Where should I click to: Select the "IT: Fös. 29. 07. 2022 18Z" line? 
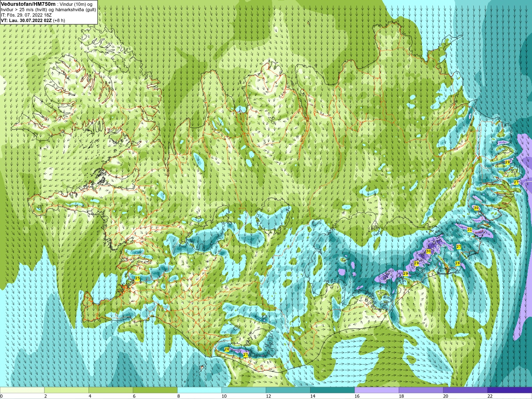tap(26, 15)
